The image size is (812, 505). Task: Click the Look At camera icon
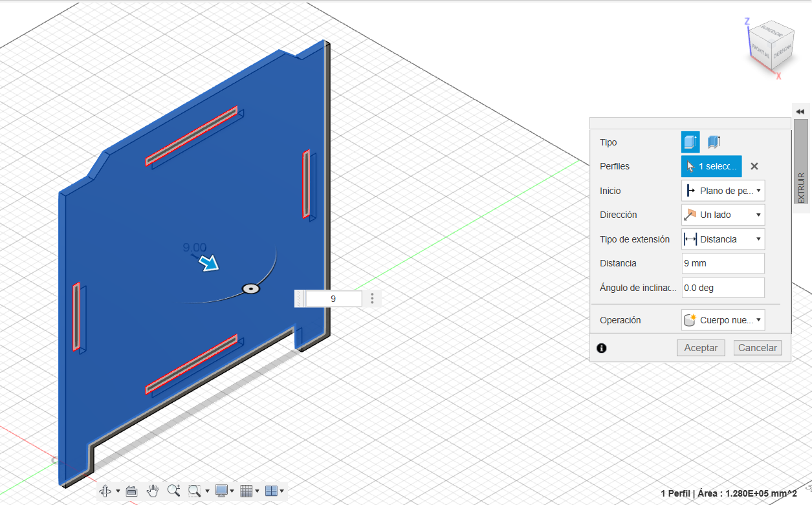[x=131, y=491]
